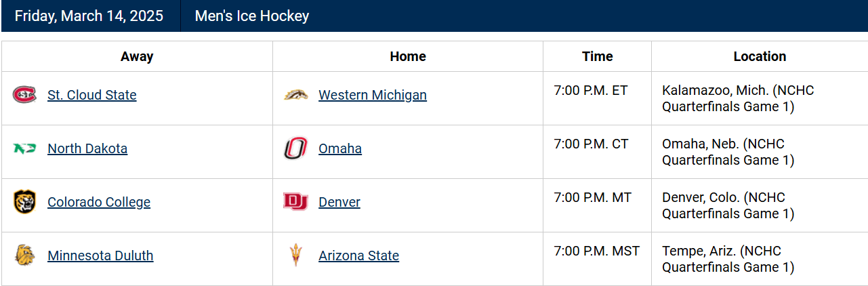Click the Arizona State pitchfork logo
868x286 pixels.
tap(295, 256)
